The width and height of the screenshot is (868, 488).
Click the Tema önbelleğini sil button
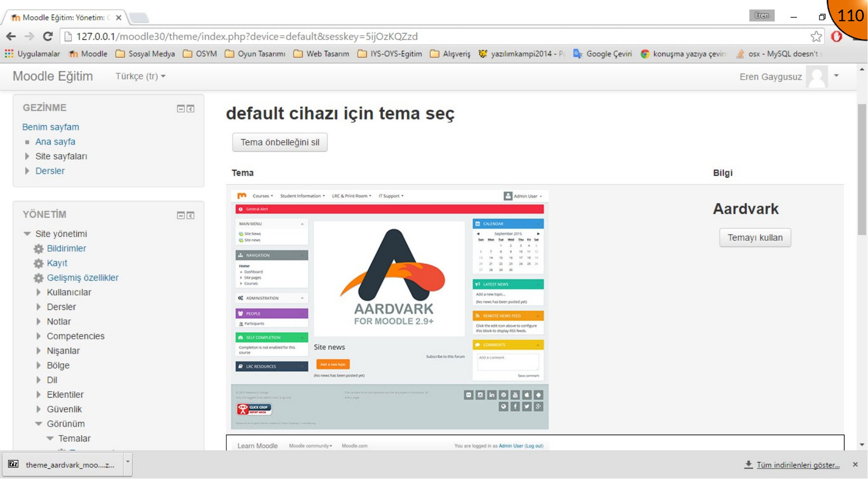click(280, 142)
